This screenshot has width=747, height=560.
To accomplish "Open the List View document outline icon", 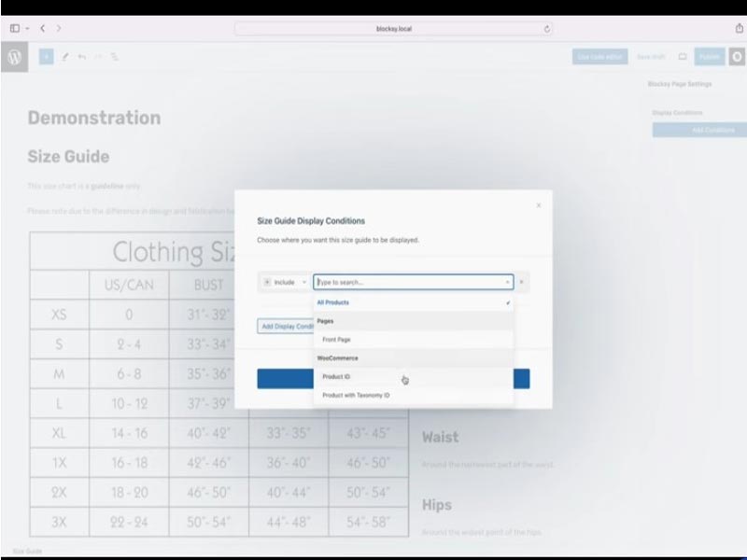I will (114, 57).
